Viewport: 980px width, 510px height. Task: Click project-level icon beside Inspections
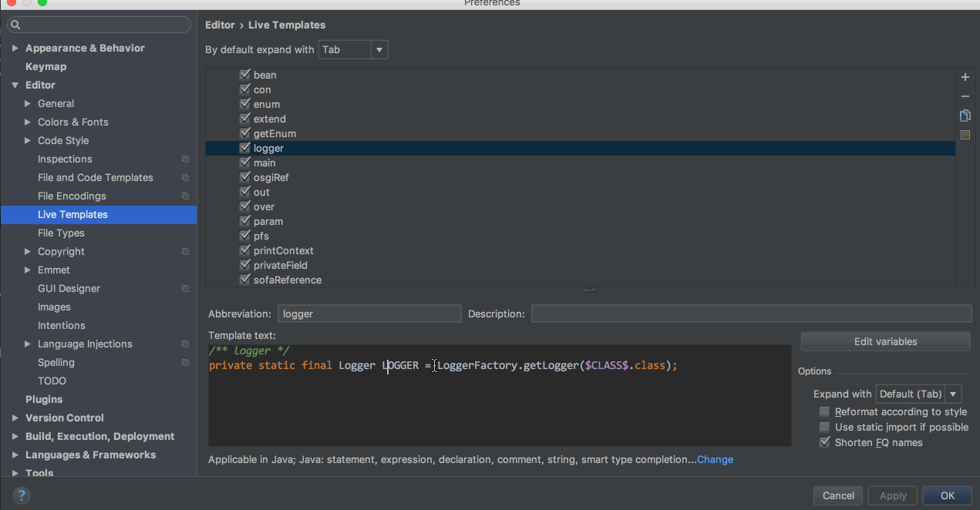point(185,159)
